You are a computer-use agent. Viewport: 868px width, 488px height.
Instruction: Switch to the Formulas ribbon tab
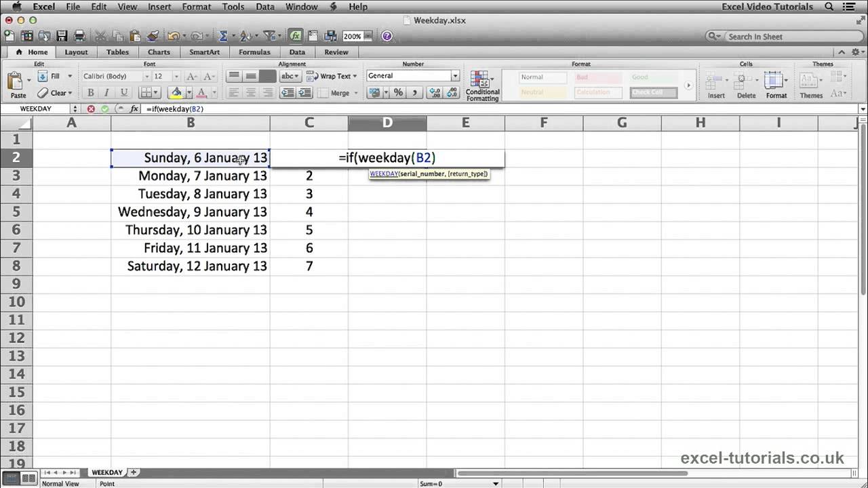pos(254,52)
